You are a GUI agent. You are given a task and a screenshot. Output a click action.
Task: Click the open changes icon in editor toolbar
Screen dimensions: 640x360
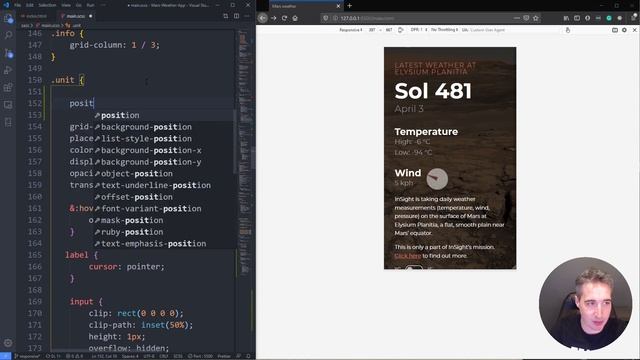pyautogui.click(x=226, y=16)
